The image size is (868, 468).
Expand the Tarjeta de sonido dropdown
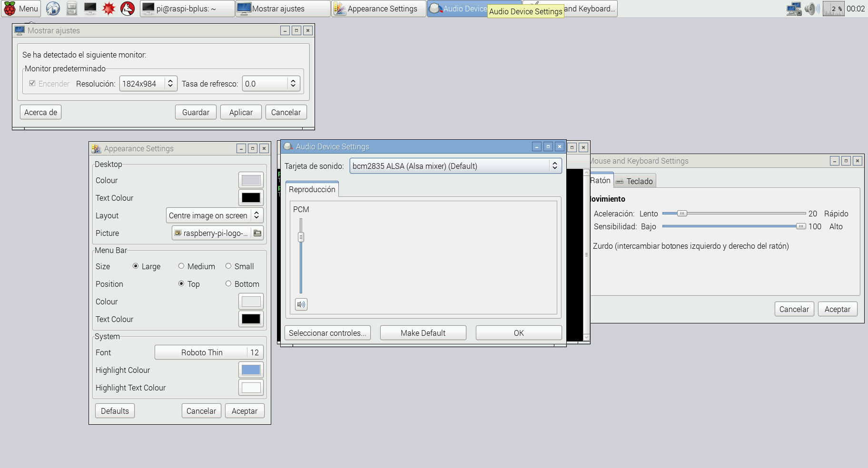click(455, 166)
